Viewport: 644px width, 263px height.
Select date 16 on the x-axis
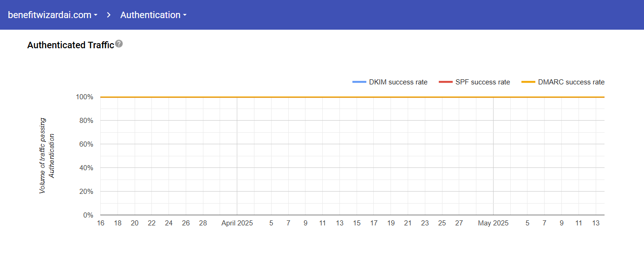100,223
